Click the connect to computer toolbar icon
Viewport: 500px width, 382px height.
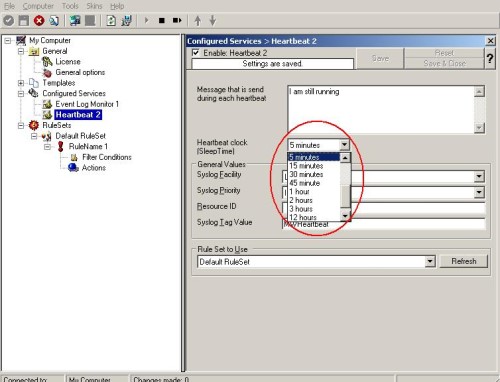click(x=75, y=21)
